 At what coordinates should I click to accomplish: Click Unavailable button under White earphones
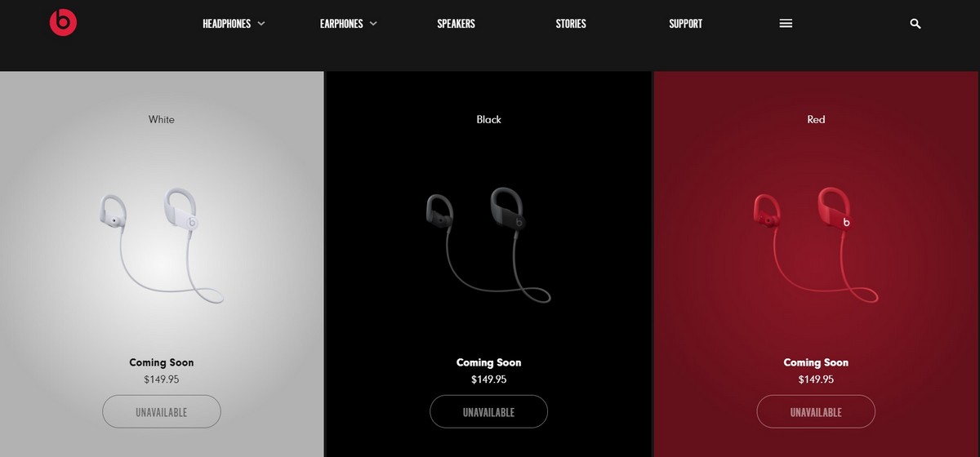[x=162, y=412]
